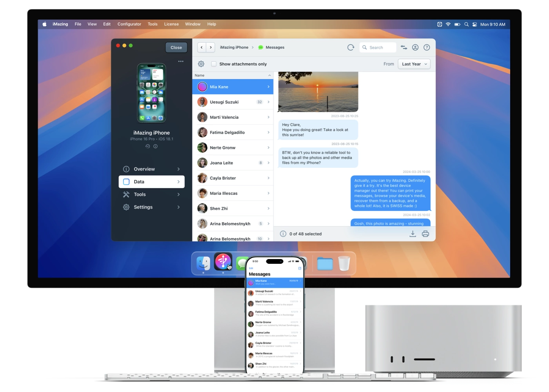Click the help question mark icon

(427, 47)
